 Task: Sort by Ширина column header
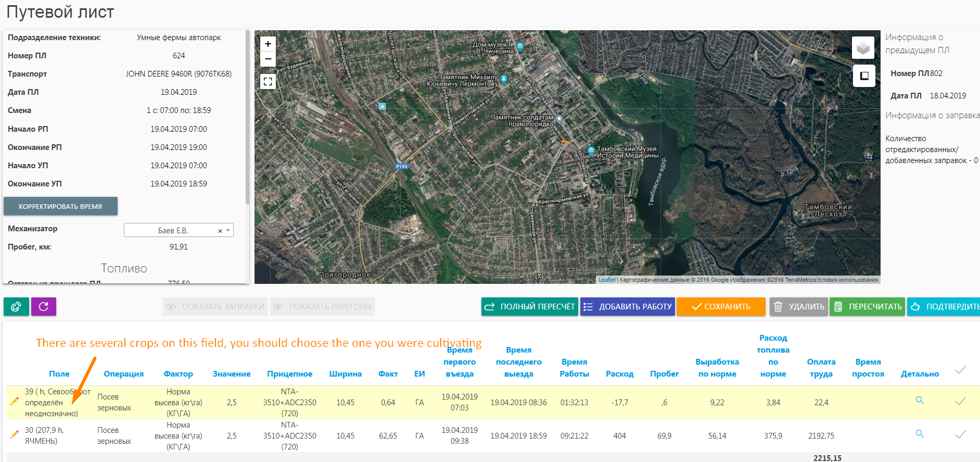point(346,374)
